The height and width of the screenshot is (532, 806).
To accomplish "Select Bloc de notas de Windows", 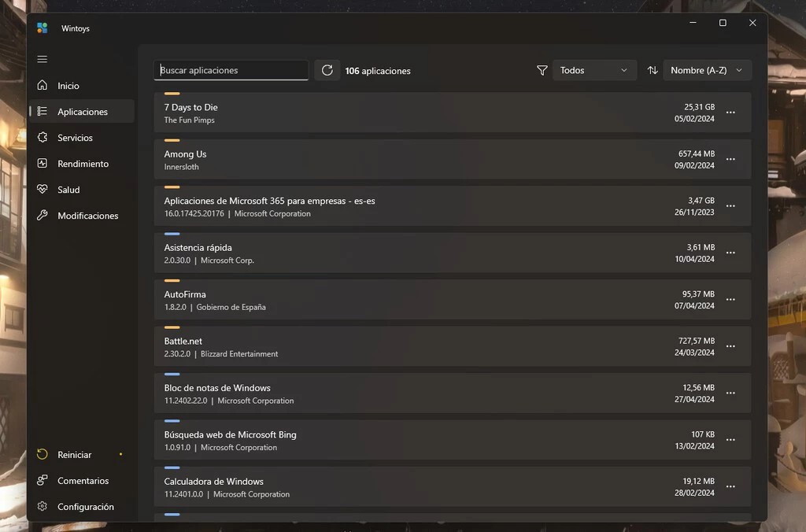I will point(453,393).
